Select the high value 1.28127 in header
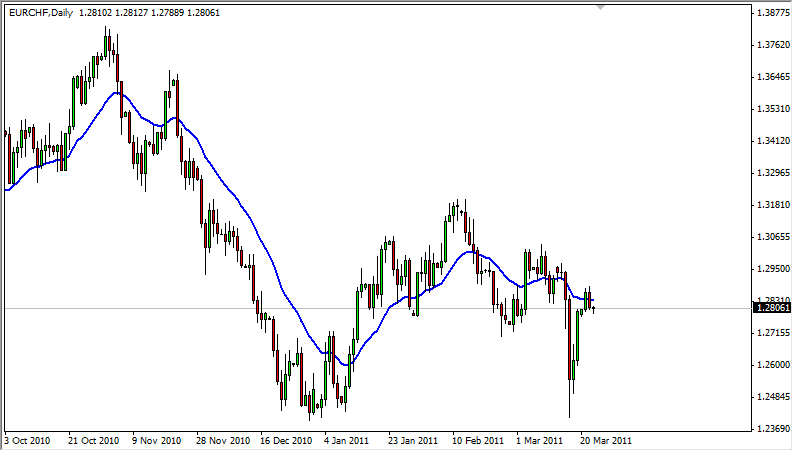Viewport: 793px width, 451px height. [131, 13]
